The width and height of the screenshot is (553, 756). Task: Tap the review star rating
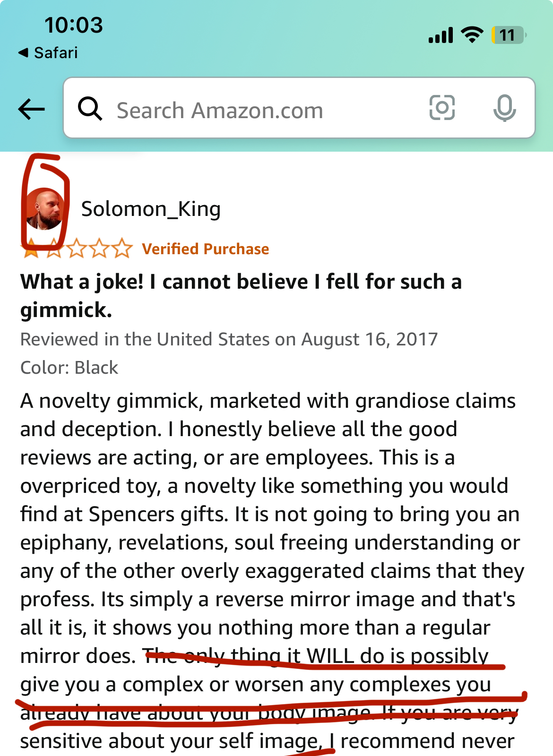pyautogui.click(x=77, y=248)
